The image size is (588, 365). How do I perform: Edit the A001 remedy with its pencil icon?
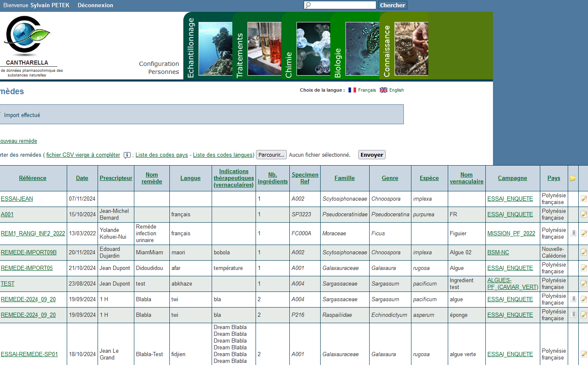[584, 214]
